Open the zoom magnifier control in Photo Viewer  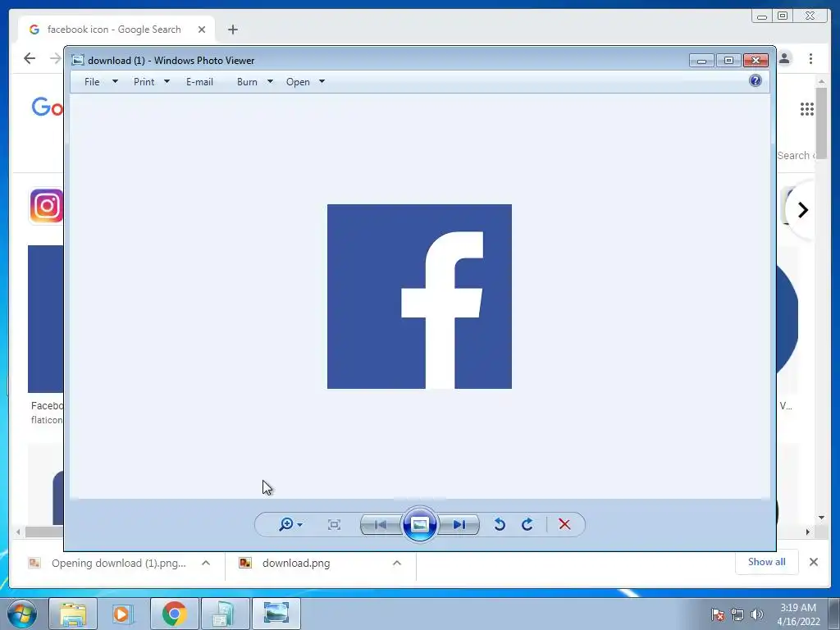290,524
